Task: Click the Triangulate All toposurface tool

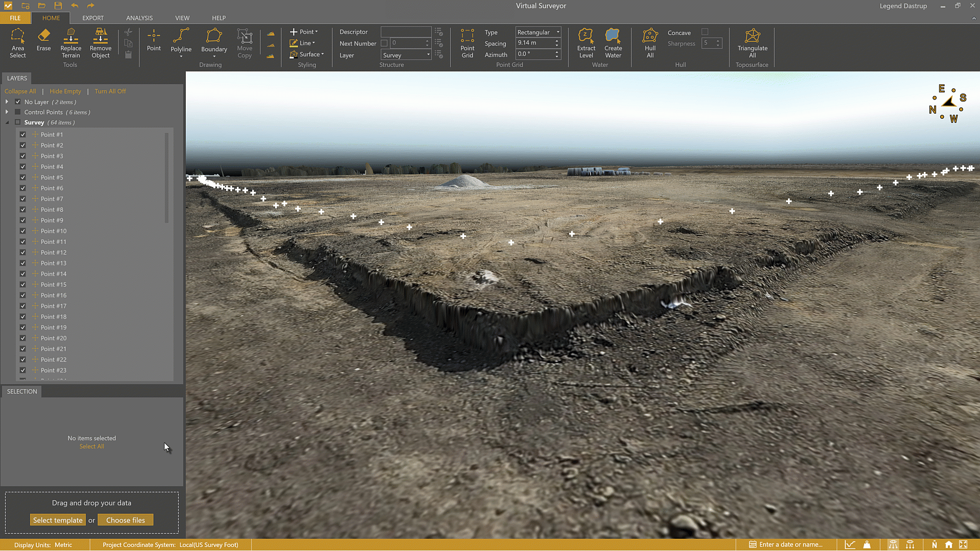Action: (x=752, y=43)
